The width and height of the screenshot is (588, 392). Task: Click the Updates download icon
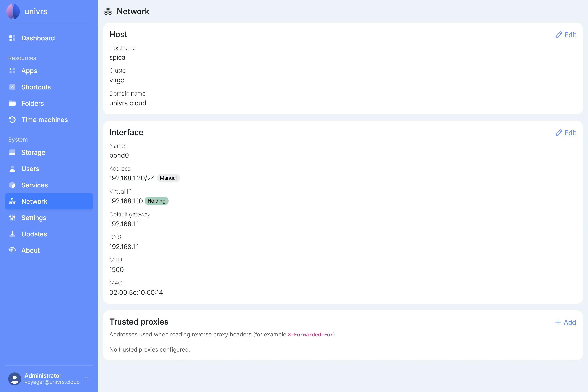[x=12, y=234]
